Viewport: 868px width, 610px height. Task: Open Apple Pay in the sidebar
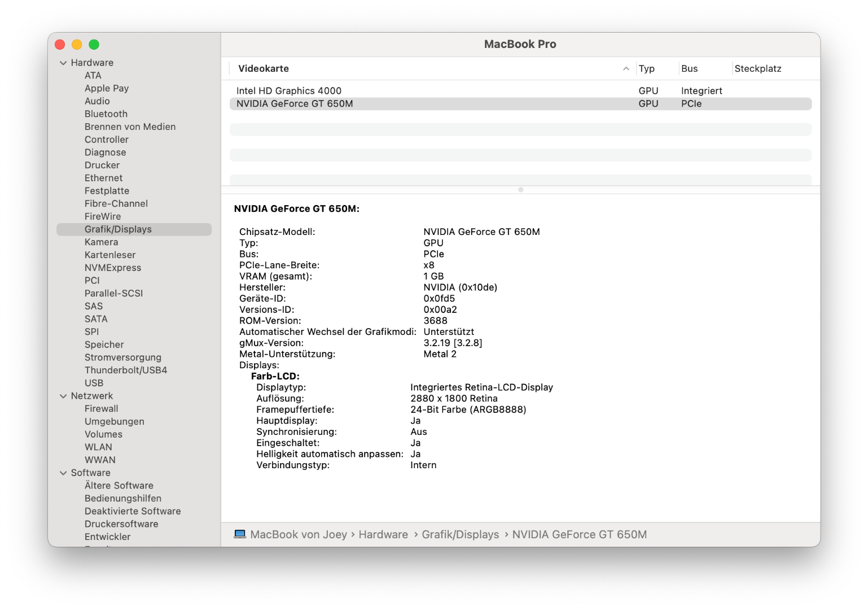107,88
